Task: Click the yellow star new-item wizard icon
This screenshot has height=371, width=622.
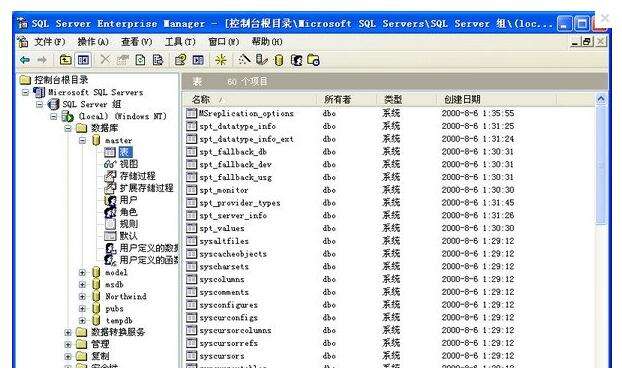Action: [221, 60]
